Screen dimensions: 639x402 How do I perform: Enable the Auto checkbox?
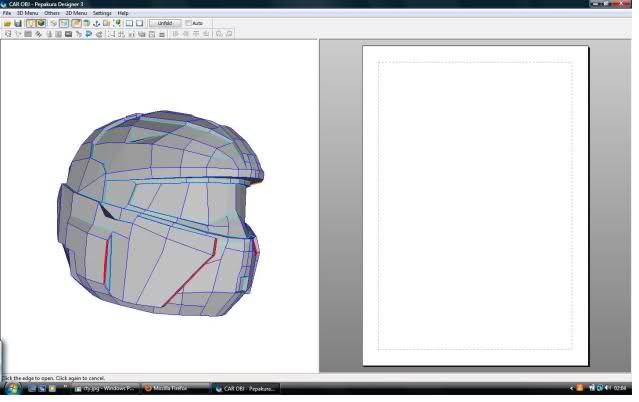pyautogui.click(x=188, y=23)
